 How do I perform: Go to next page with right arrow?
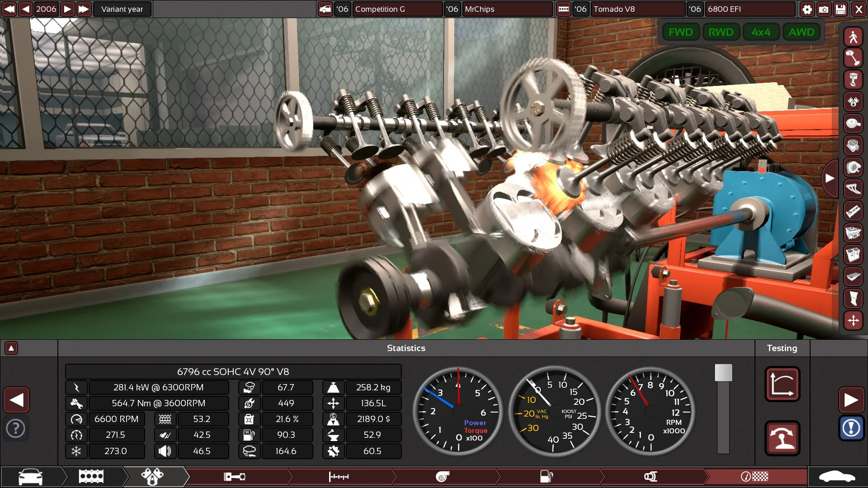(851, 400)
